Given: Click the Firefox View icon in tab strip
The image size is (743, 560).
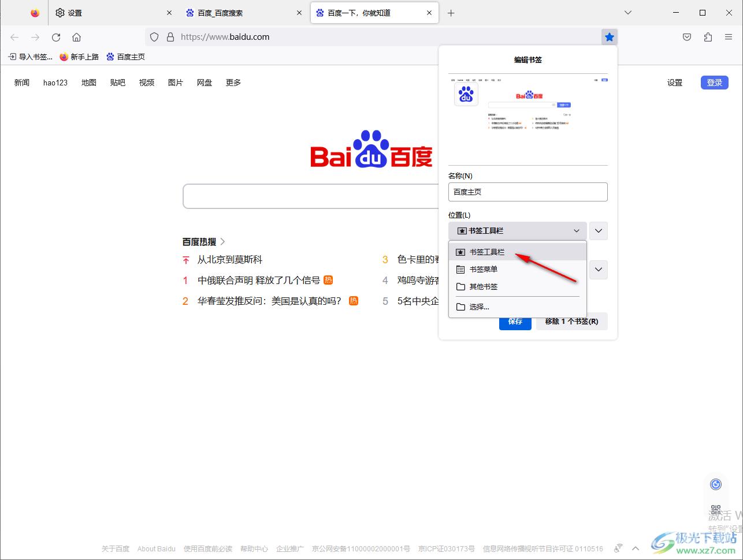Looking at the screenshot, I should (x=35, y=13).
